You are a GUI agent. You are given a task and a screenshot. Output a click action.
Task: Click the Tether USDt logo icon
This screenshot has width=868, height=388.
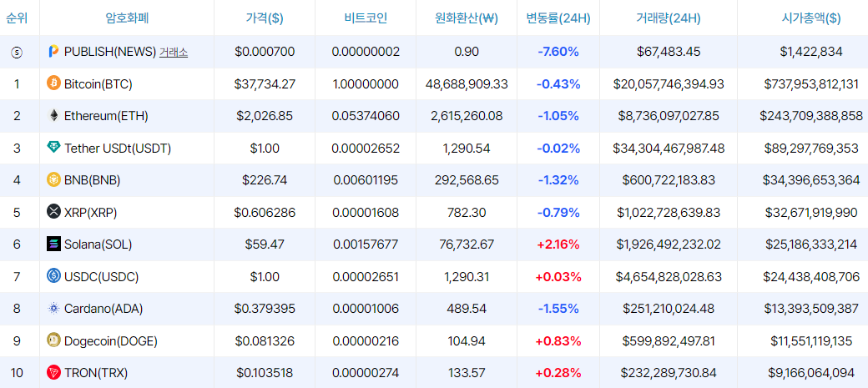tap(53, 148)
